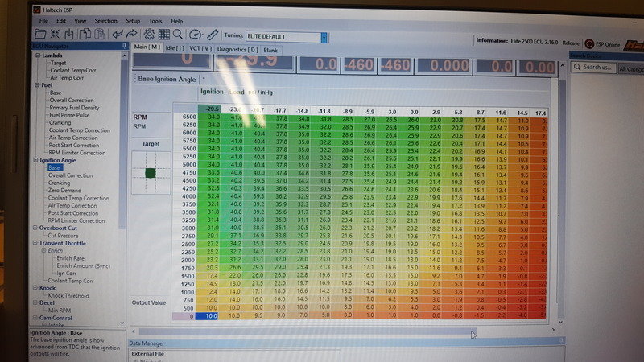Click the Redo arrow icon
The width and height of the screenshot is (644, 362).
click(131, 34)
